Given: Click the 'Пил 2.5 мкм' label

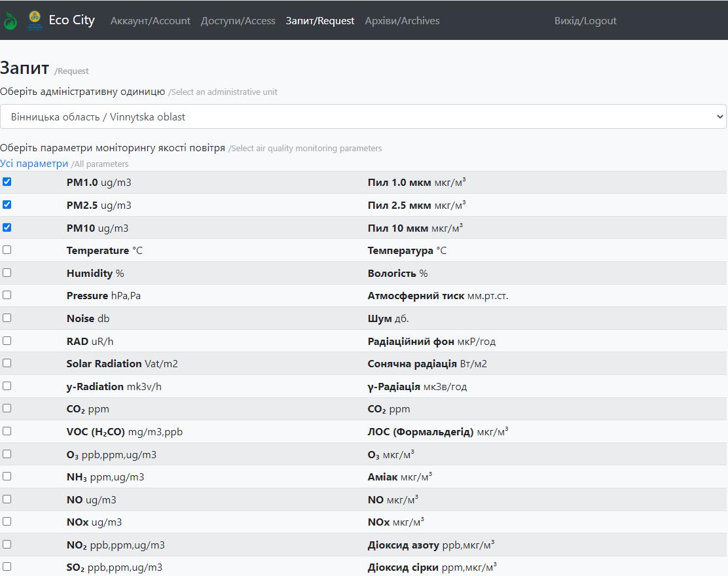Looking at the screenshot, I should 399,205.
